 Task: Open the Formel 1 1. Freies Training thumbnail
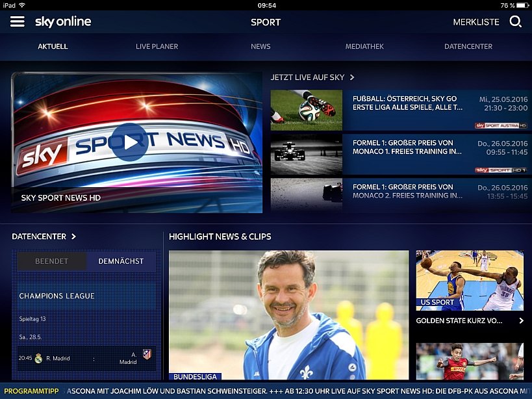(x=307, y=155)
